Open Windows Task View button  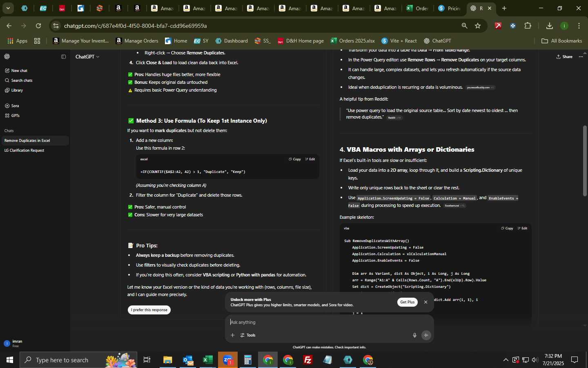[147, 360]
